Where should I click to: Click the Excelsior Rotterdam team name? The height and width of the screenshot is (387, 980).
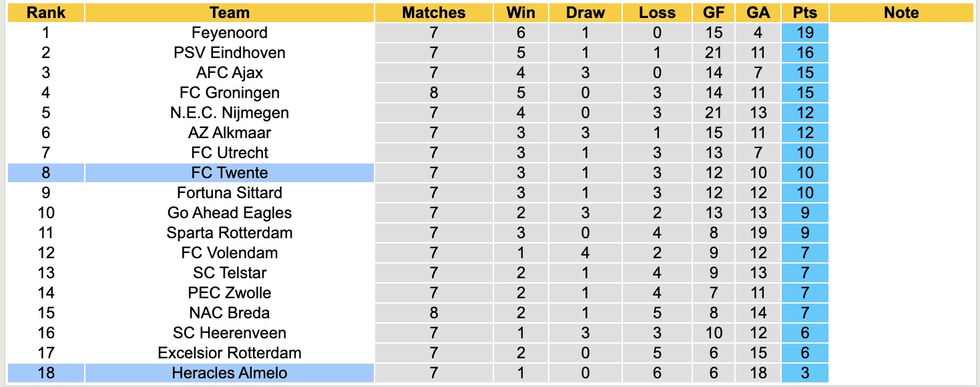[x=229, y=353]
